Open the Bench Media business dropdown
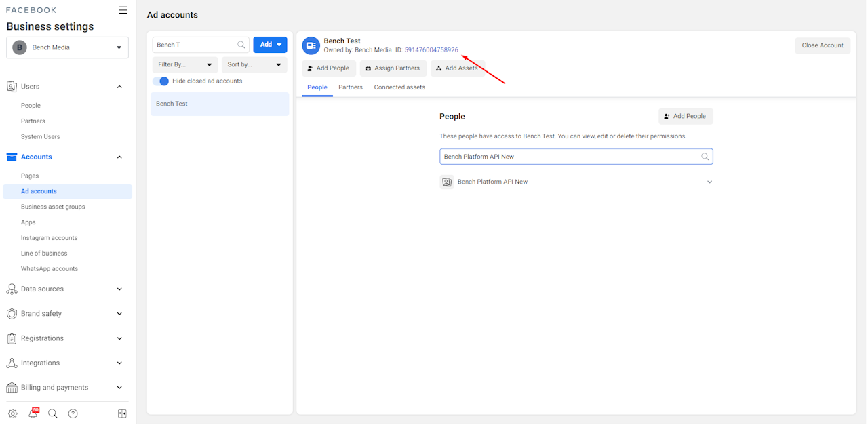 67,48
